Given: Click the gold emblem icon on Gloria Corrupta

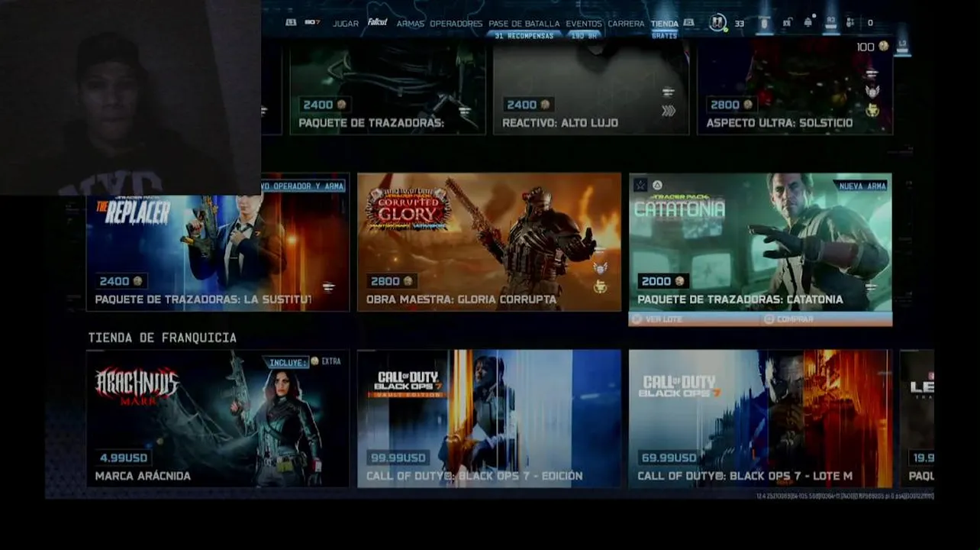Looking at the screenshot, I should (x=600, y=287).
